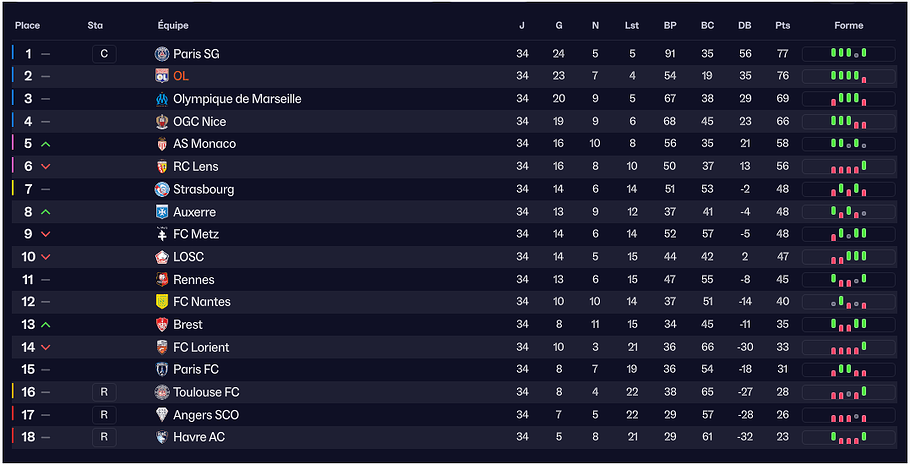Click the green up arrow beside AS Monaco

46,144
